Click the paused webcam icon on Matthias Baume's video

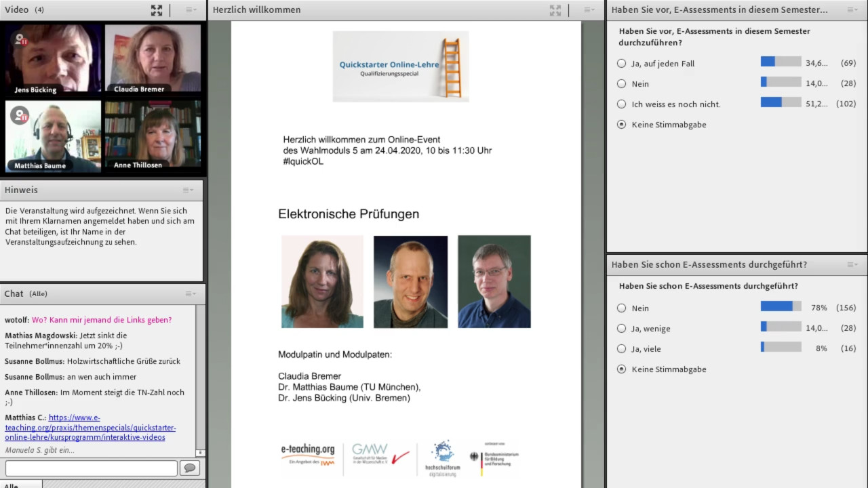(x=20, y=115)
